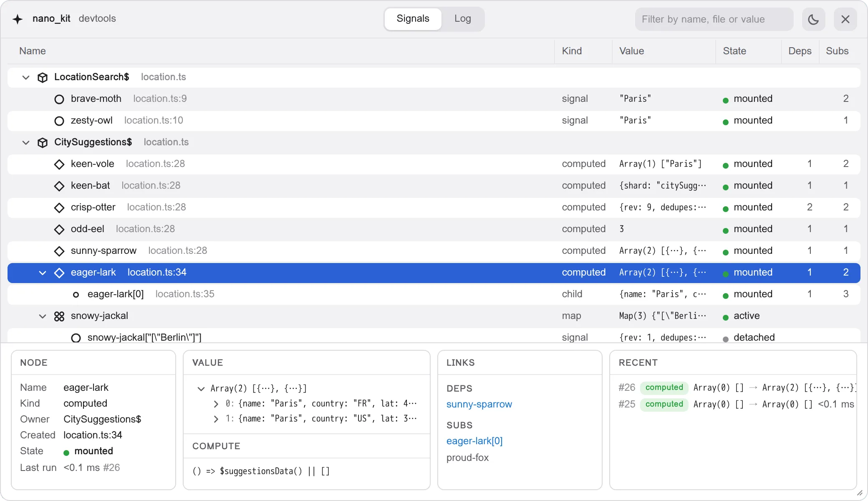This screenshot has height=501, width=868.
Task: Click the Deps column header
Action: point(800,51)
